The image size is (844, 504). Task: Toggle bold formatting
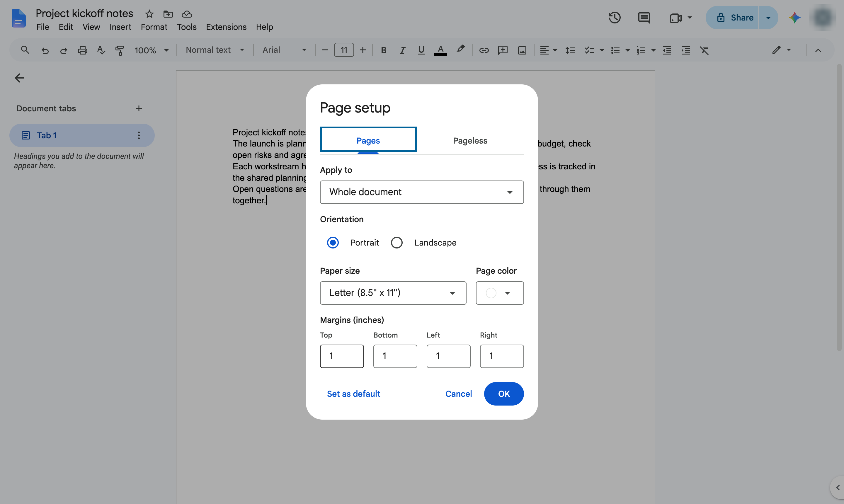(x=383, y=50)
